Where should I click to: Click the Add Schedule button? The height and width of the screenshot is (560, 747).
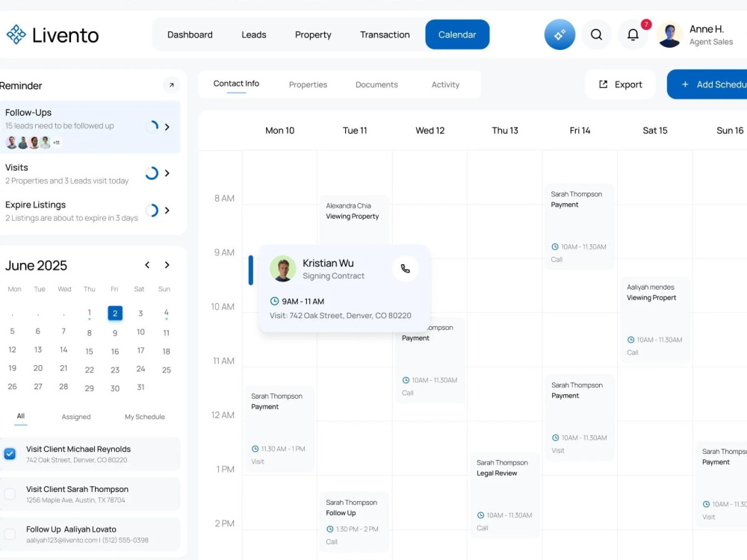pos(707,84)
